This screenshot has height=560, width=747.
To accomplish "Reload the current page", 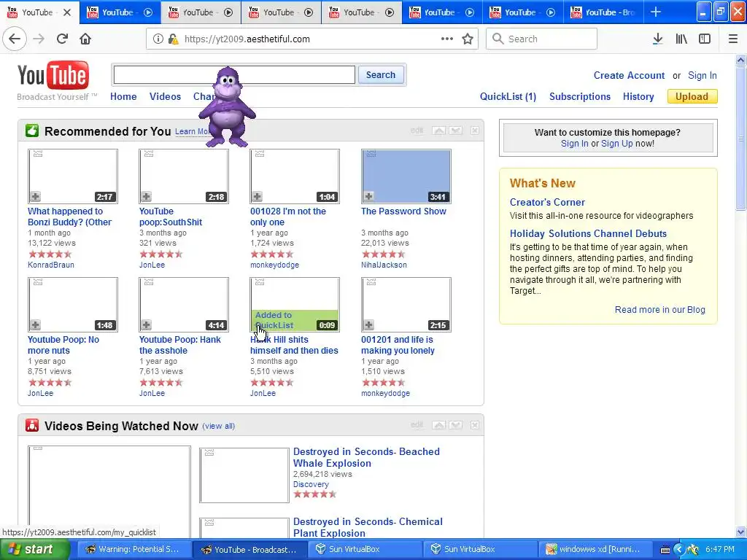I will (x=62, y=39).
